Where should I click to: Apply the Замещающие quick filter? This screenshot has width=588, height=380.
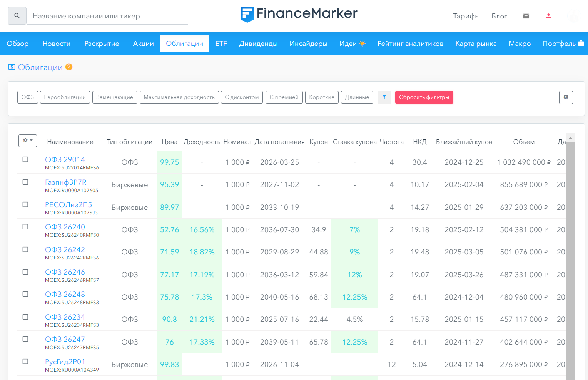coord(115,97)
